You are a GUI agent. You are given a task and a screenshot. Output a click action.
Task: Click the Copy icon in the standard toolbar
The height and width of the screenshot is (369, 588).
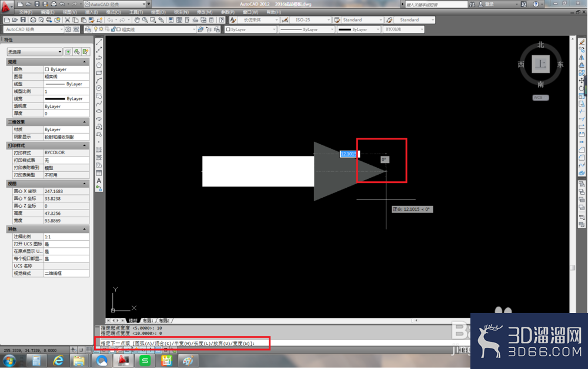pyautogui.click(x=75, y=20)
